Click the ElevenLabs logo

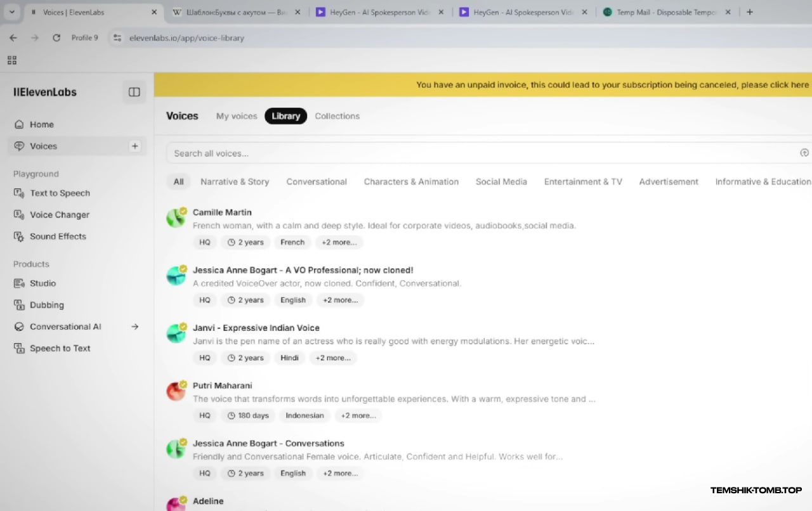tap(45, 92)
